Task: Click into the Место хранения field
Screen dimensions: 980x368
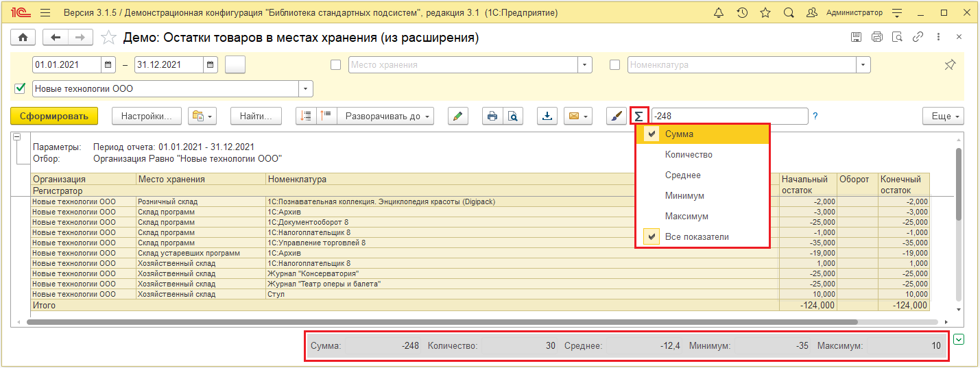Action: coord(463,65)
